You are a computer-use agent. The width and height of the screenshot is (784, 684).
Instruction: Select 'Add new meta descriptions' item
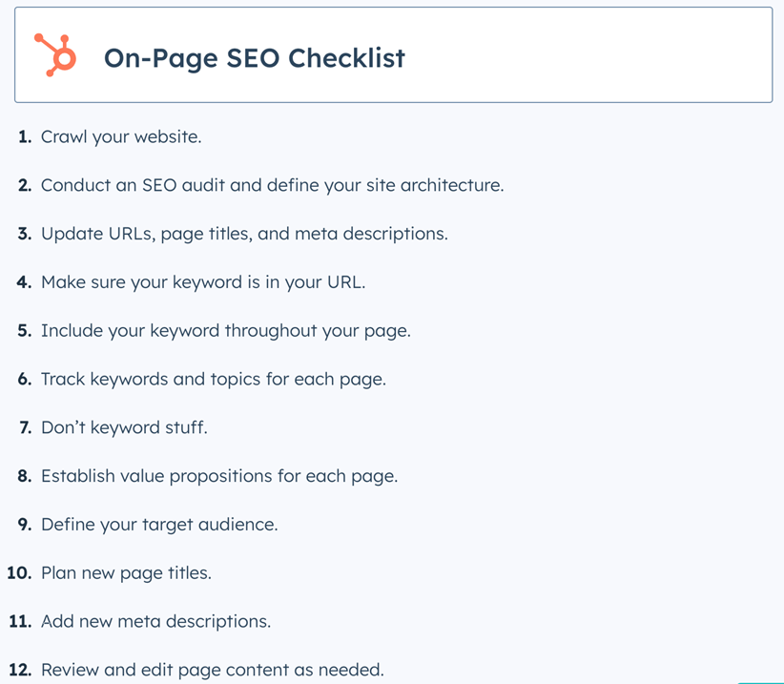click(155, 621)
